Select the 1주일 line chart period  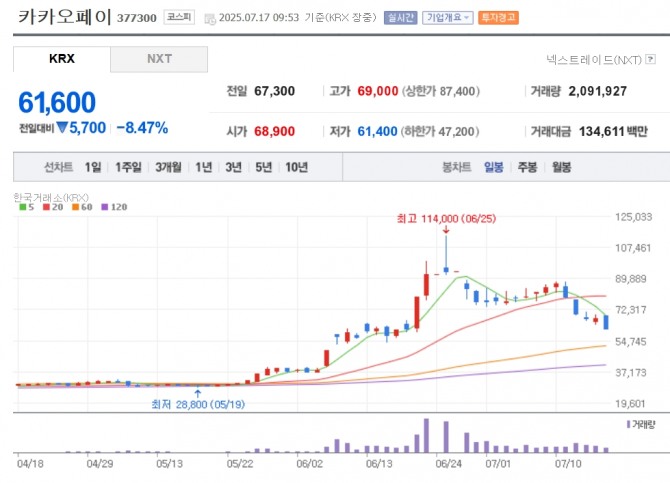(128, 167)
